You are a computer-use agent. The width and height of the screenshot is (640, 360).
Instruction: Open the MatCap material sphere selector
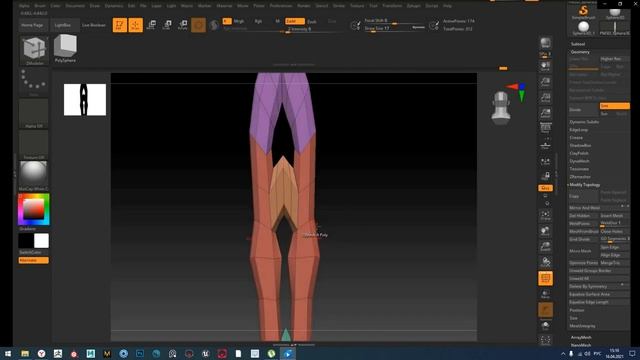click(33, 176)
